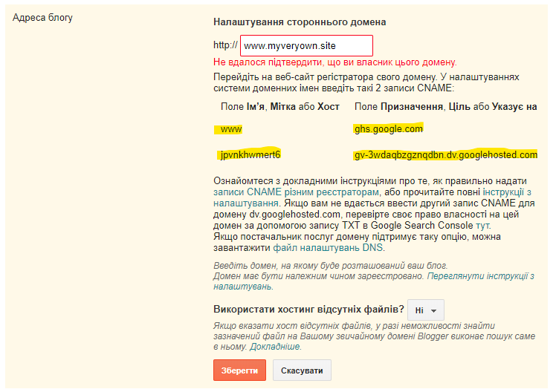The width and height of the screenshot is (556, 392).
Task: Click the red domain ownership error message
Action: 334,62
